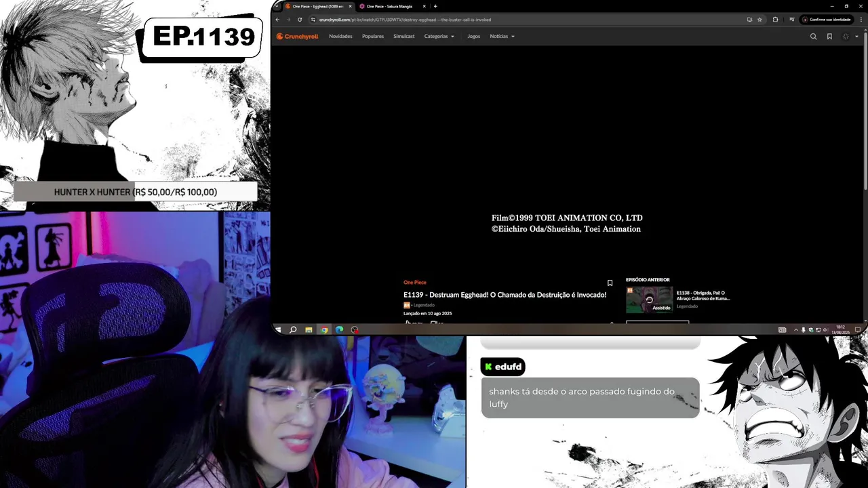This screenshot has width=868, height=488.
Task: Click the HUNTER X HUNTER donation goal bar
Action: [135, 192]
